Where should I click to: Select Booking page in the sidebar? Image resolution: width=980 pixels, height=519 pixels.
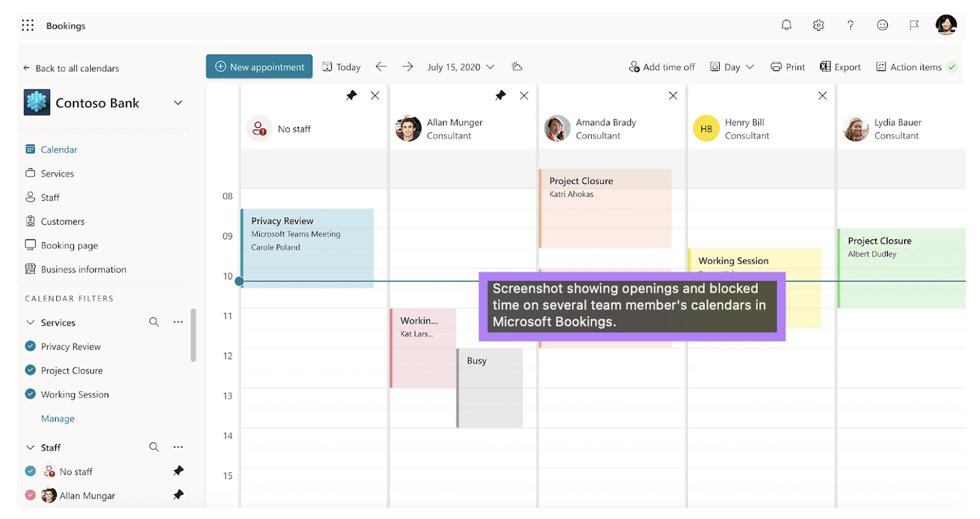pos(69,246)
